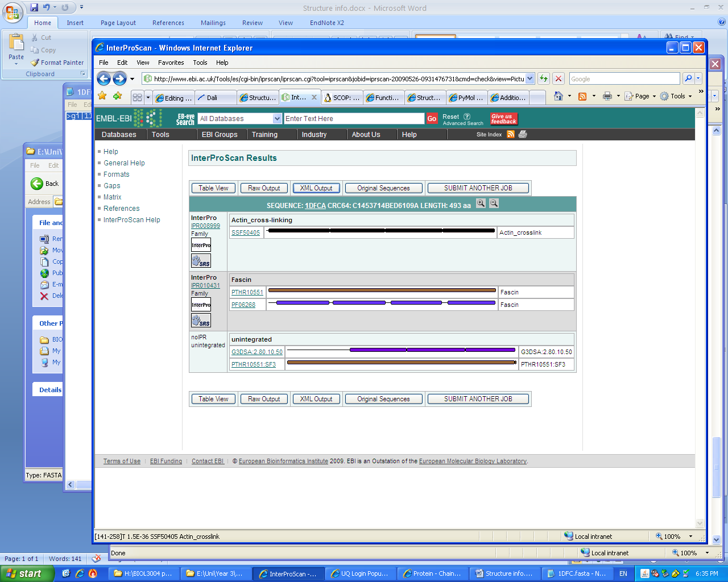Click the printer icon beside Site Index
This screenshot has height=582, width=728.
(x=523, y=134)
